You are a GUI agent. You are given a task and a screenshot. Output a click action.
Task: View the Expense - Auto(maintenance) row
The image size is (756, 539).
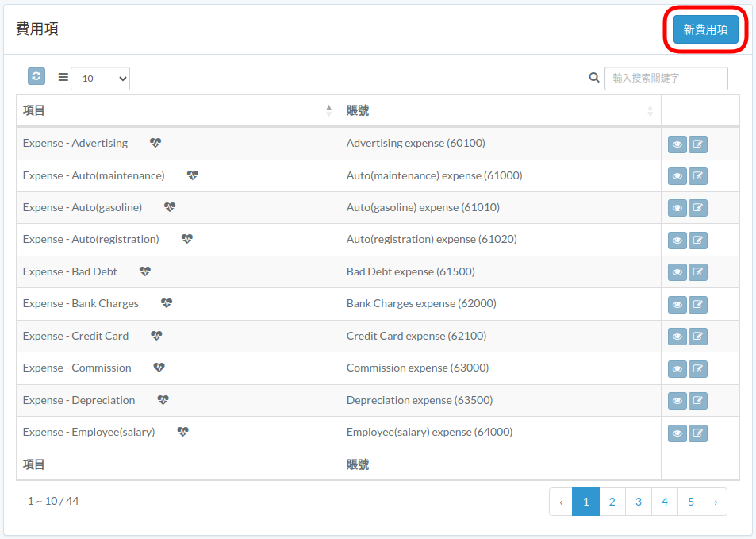pos(677,176)
